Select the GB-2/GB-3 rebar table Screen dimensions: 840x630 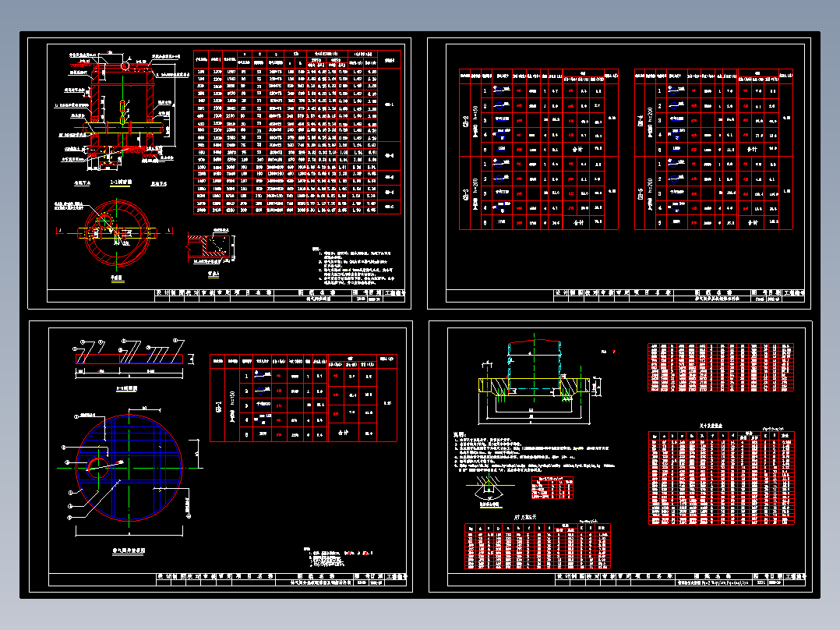coord(539,150)
